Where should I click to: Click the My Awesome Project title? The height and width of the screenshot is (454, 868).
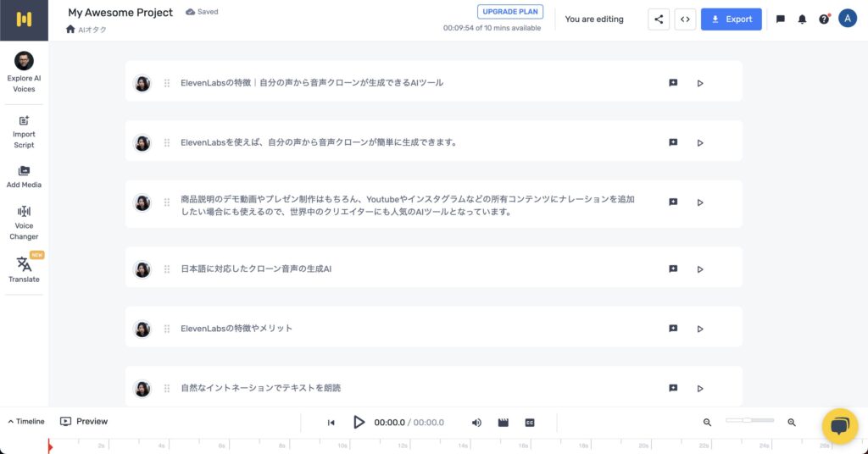pos(120,12)
